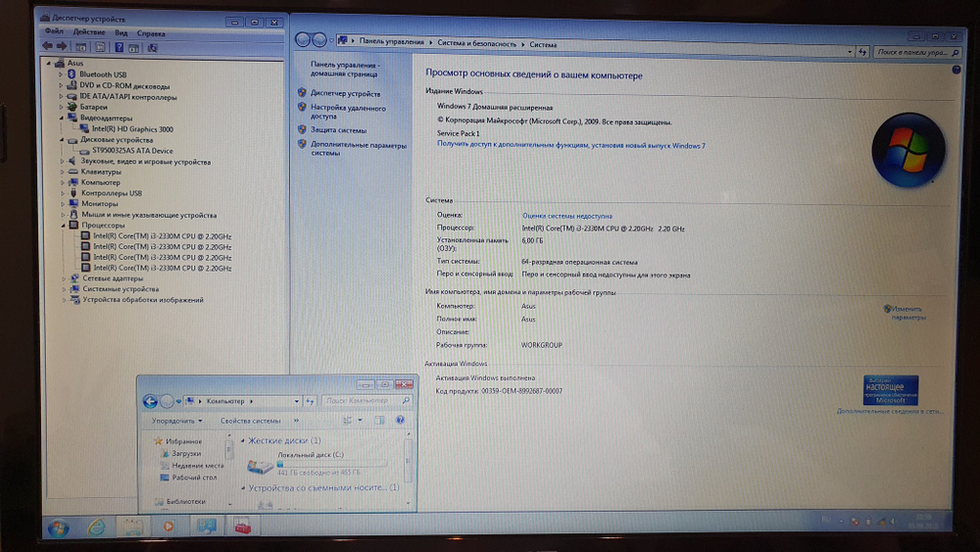Expand the Мониторы category
The height and width of the screenshot is (552, 980).
(63, 204)
